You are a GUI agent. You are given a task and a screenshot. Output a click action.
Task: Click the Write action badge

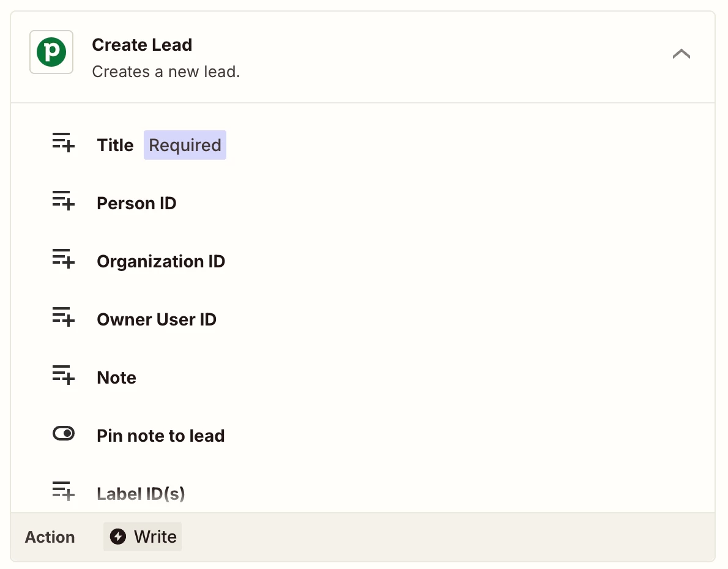[x=143, y=537]
